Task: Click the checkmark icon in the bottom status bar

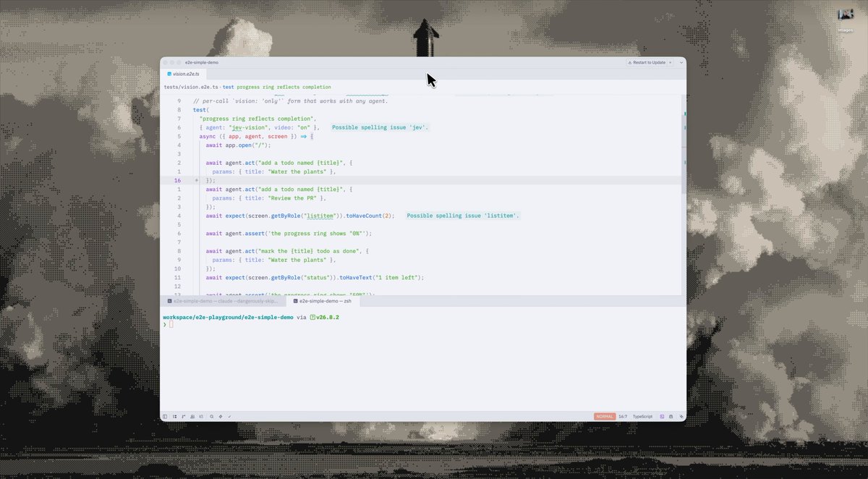Action: 229,416
